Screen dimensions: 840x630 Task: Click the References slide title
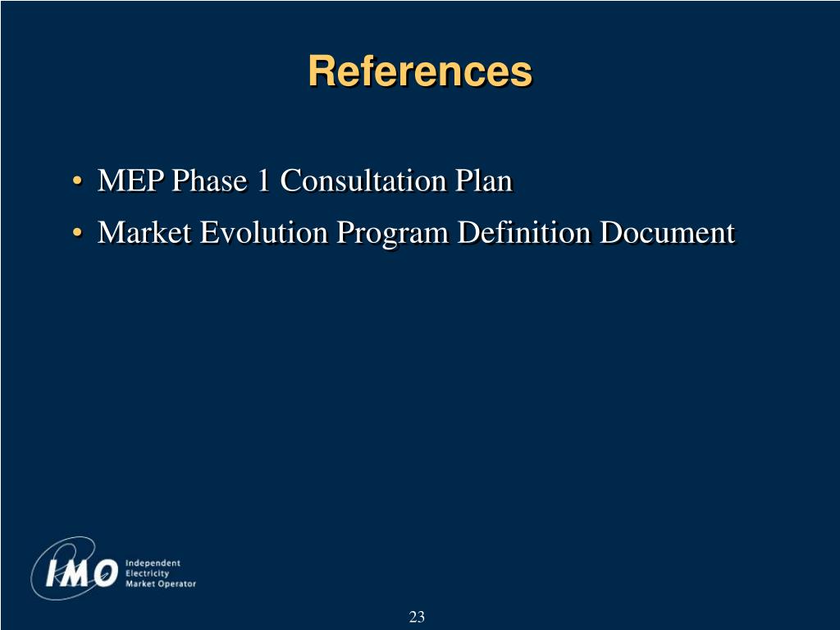tap(420, 71)
